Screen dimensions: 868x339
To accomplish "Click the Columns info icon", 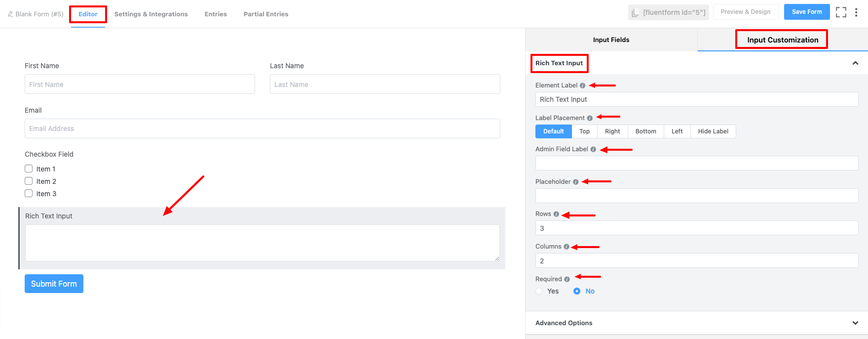I will (x=566, y=247).
